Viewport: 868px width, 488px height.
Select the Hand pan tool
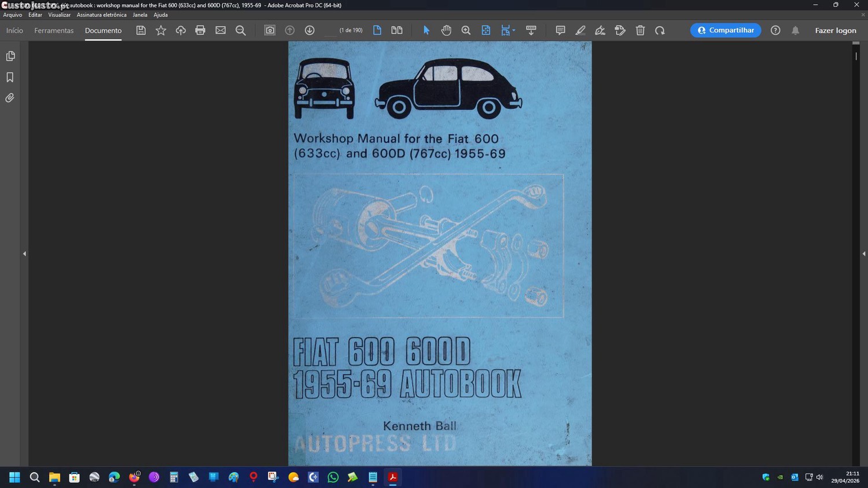(446, 31)
